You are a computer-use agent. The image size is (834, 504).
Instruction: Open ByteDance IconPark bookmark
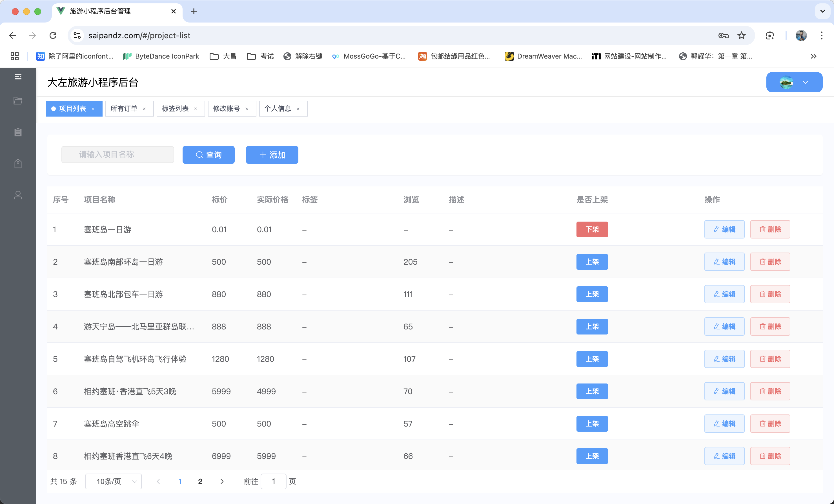161,56
